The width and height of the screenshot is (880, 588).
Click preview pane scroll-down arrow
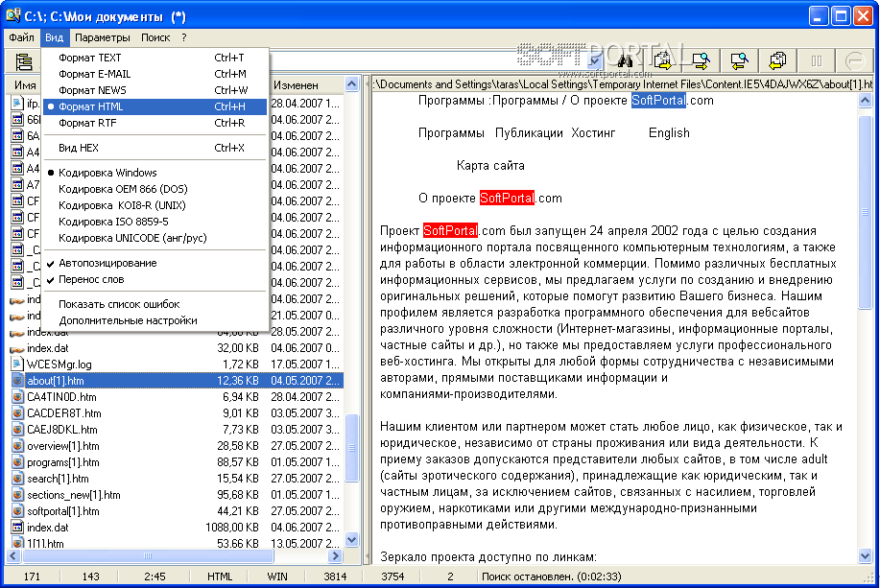tap(865, 556)
